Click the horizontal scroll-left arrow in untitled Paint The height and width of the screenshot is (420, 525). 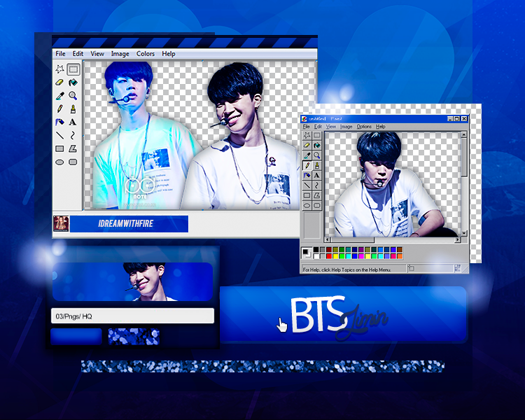tap(328, 240)
